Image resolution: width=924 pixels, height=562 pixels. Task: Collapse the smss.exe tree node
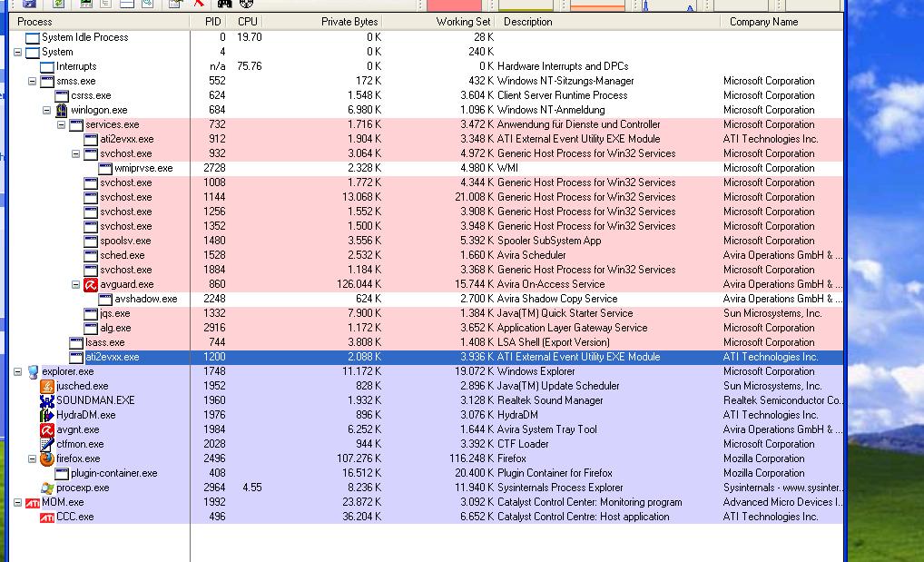click(33, 81)
